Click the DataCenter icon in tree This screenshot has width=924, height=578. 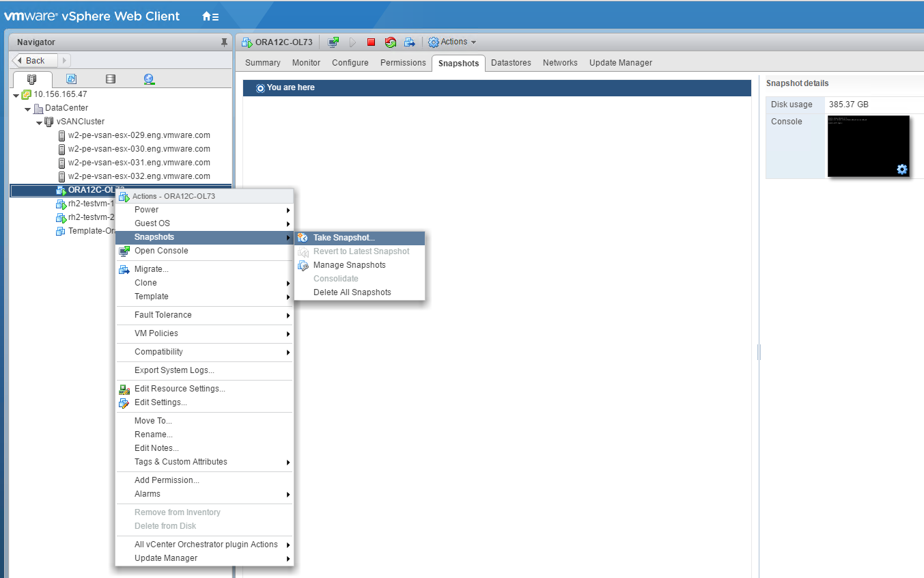click(x=38, y=109)
